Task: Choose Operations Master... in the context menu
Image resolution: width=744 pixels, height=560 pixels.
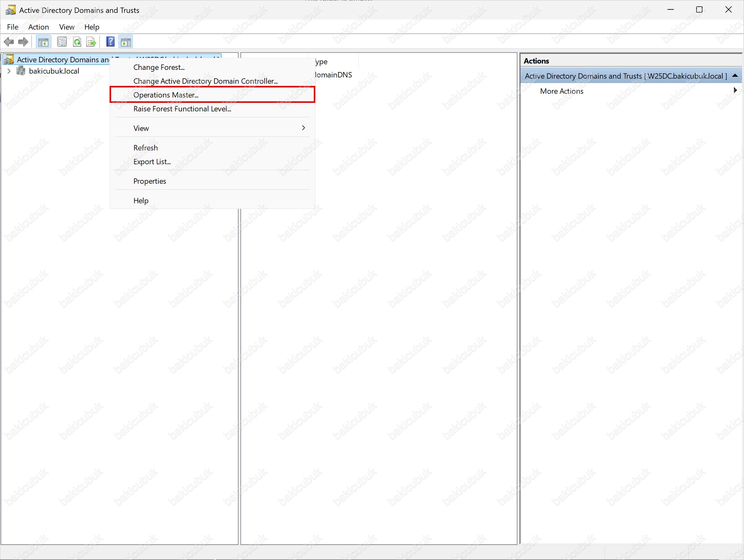Action: [x=212, y=95]
